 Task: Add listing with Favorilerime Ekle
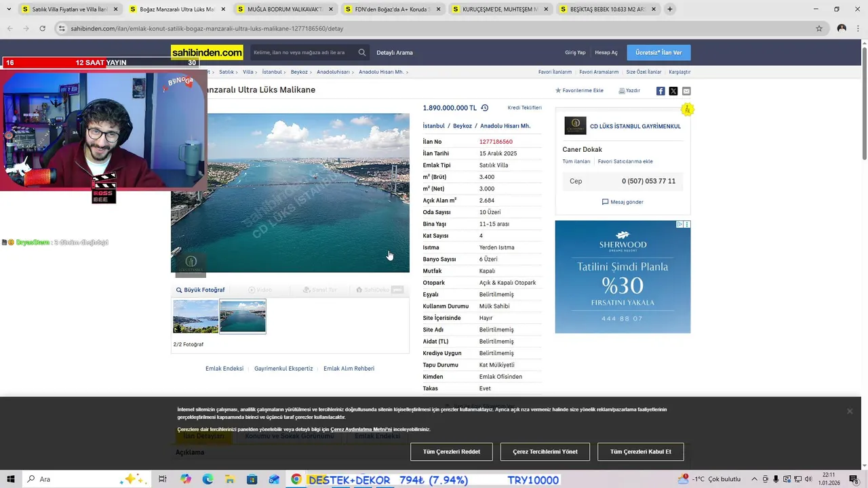(x=579, y=91)
